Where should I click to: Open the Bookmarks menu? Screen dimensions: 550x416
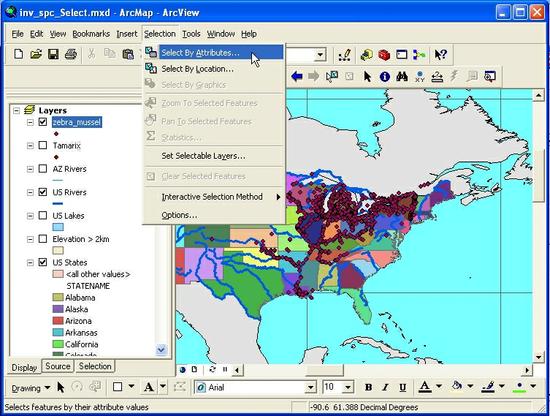pos(91,34)
